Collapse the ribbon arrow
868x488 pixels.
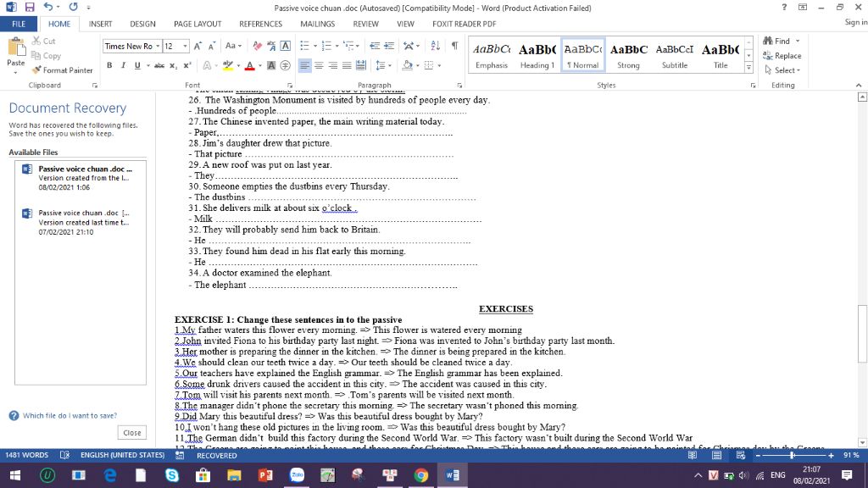(859, 86)
